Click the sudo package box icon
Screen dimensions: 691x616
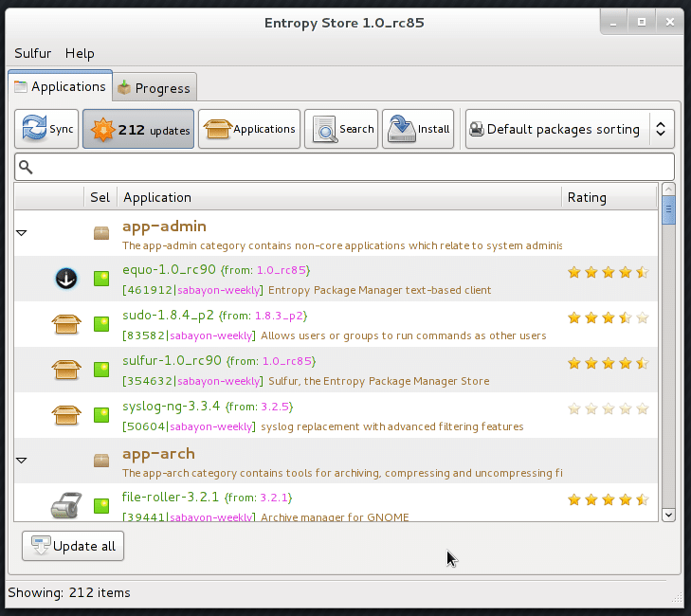point(64,325)
